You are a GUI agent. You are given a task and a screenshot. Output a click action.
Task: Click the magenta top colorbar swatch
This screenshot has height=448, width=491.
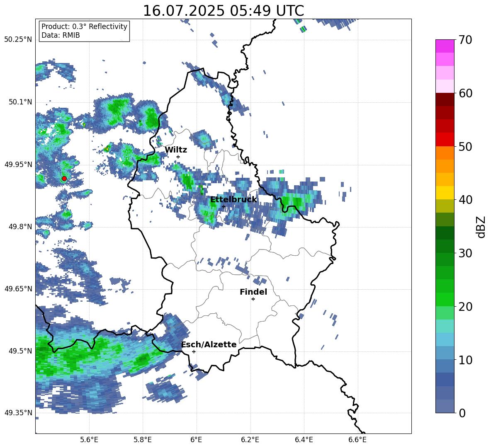[x=445, y=46]
